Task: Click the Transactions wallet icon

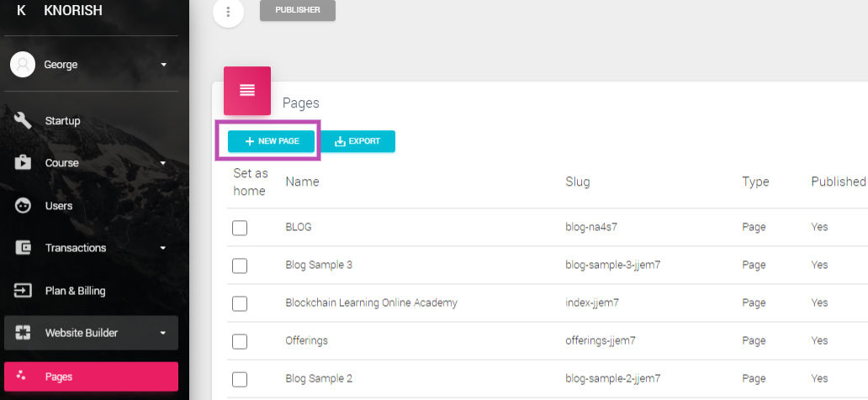Action: [x=23, y=248]
